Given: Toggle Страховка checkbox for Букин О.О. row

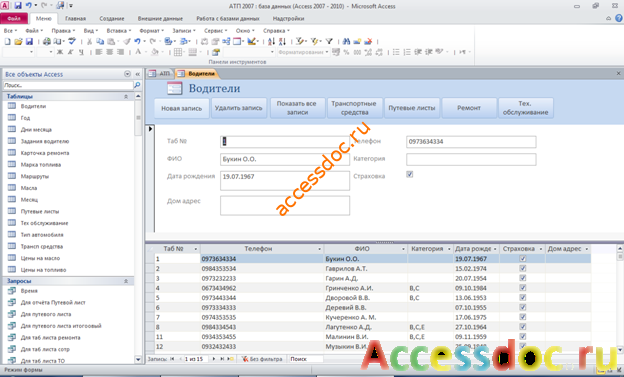Looking at the screenshot, I should click(523, 258).
